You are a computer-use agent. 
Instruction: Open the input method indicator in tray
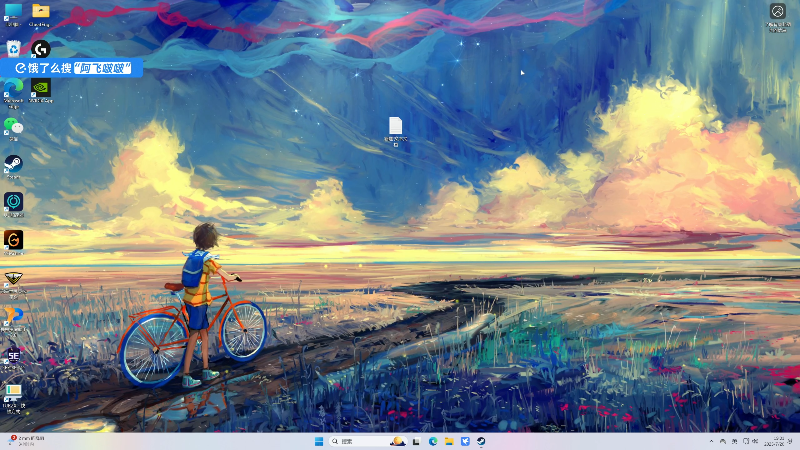pyautogui.click(x=734, y=441)
